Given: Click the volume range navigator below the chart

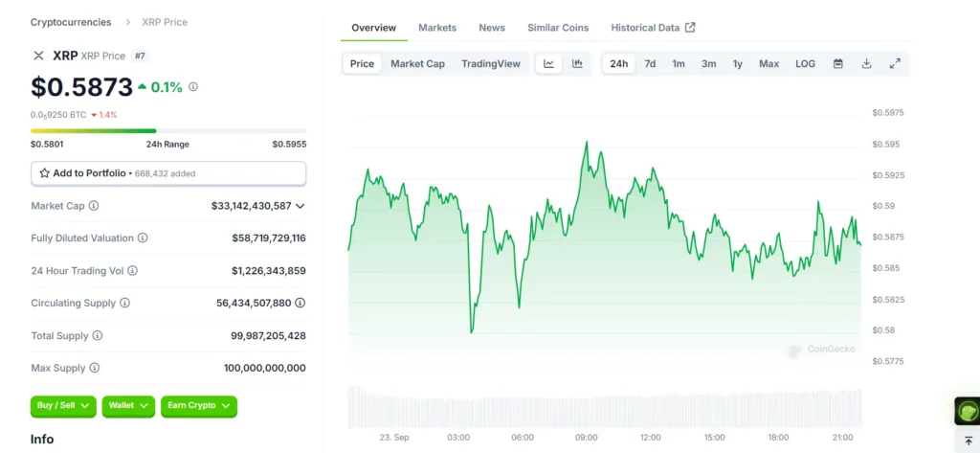Looking at the screenshot, I should [605, 407].
